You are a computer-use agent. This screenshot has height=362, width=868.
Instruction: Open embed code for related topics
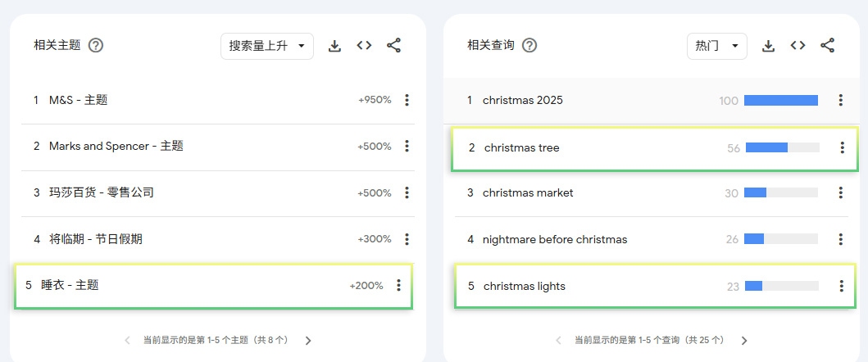365,46
